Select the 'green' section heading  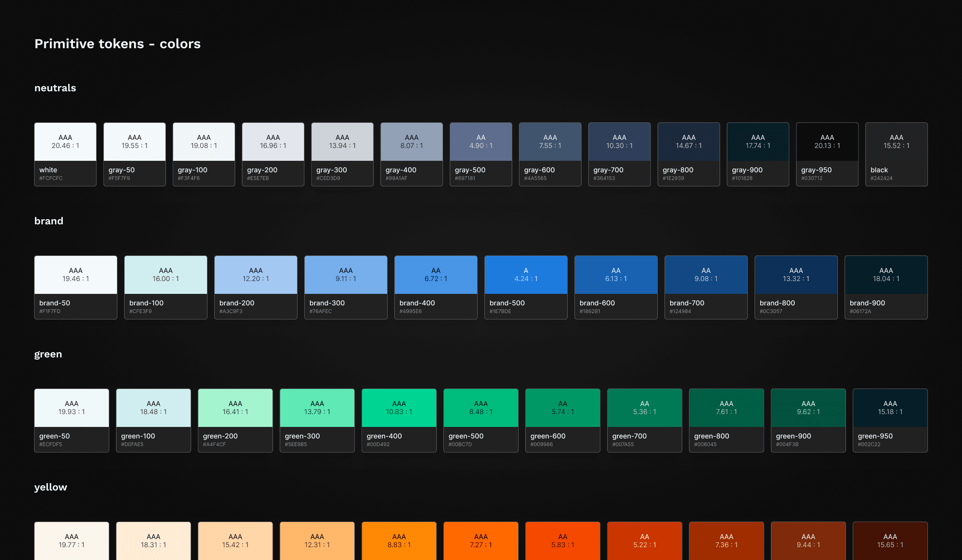(x=48, y=354)
